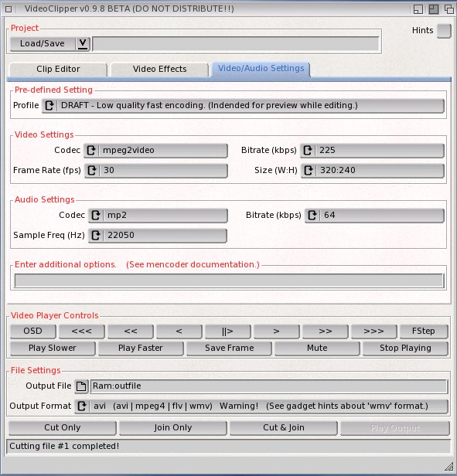The width and height of the screenshot is (457, 476).
Task: Toggle the Hints checkbox
Action: pyautogui.click(x=444, y=31)
